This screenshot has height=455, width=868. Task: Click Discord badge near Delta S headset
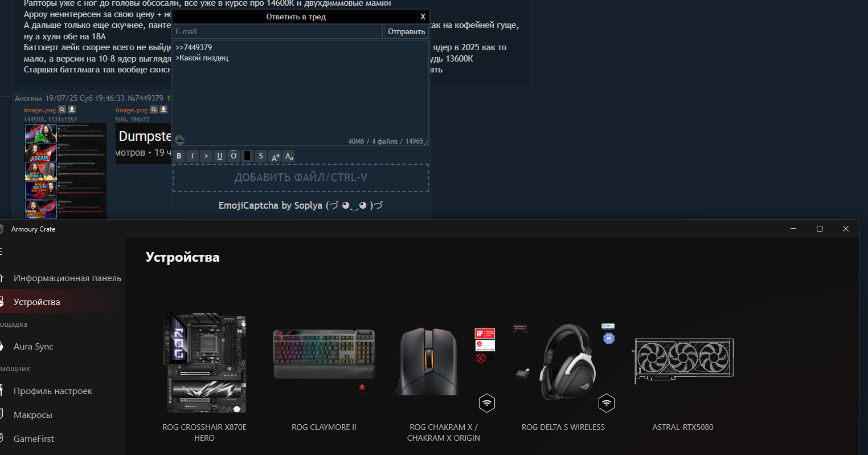(609, 339)
